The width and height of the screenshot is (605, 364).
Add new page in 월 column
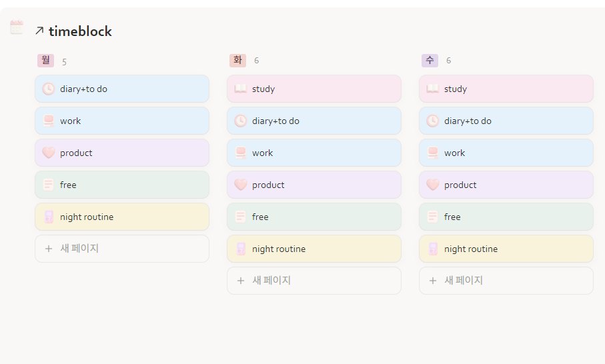click(x=122, y=249)
